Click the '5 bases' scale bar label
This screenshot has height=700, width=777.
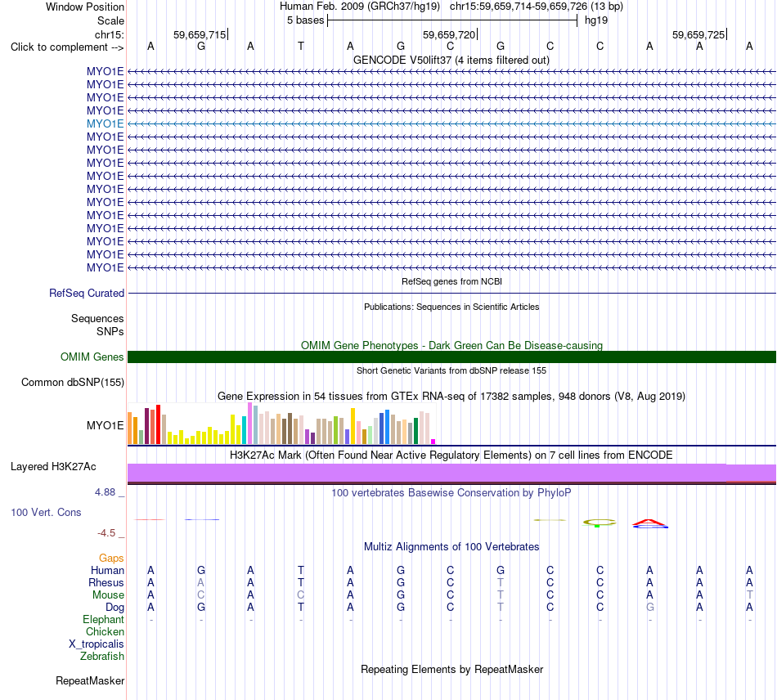pos(305,20)
